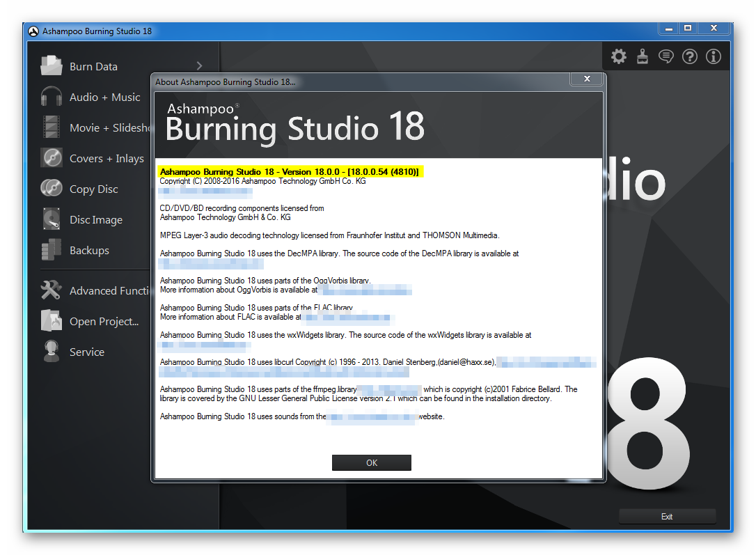Click the highlighted Version 18.0.0 line

(290, 172)
